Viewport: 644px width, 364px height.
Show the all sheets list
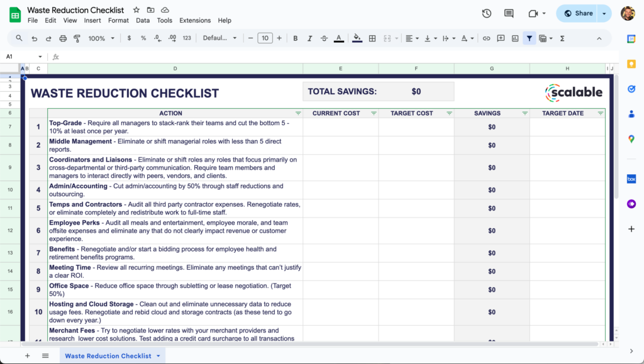click(x=45, y=356)
